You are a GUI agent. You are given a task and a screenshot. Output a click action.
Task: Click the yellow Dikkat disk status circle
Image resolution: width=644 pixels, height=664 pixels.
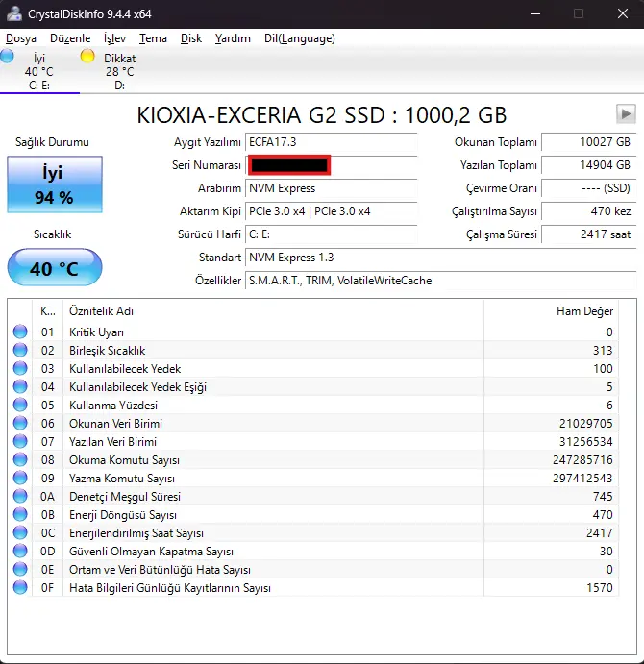pyautogui.click(x=87, y=56)
